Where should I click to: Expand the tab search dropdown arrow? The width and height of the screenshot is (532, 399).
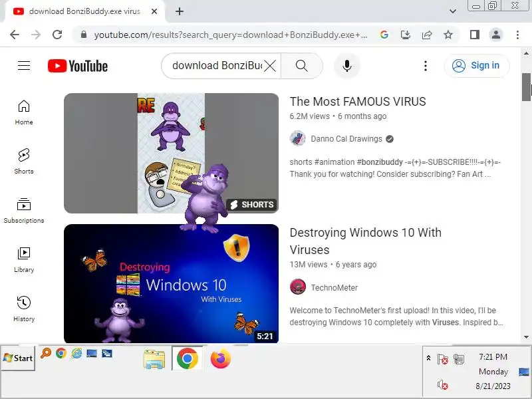(453, 11)
